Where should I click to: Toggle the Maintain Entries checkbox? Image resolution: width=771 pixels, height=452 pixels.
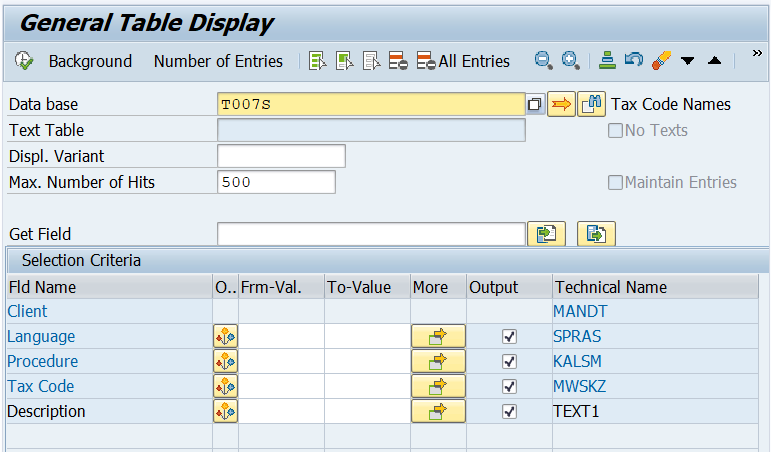(x=615, y=182)
